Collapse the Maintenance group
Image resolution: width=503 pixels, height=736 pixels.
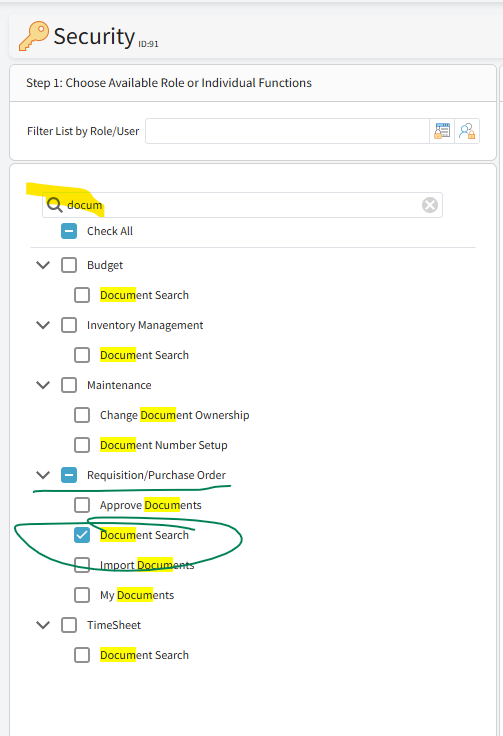(43, 385)
